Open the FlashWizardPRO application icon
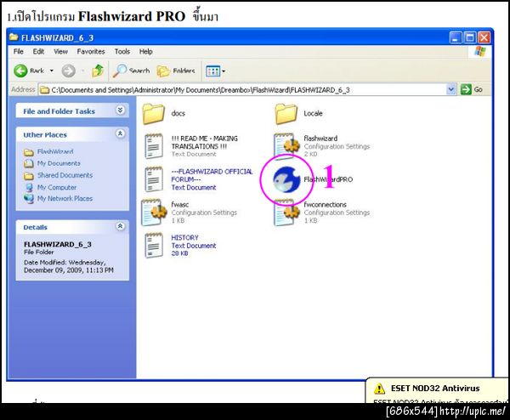This screenshot has width=510, height=420. [x=286, y=179]
